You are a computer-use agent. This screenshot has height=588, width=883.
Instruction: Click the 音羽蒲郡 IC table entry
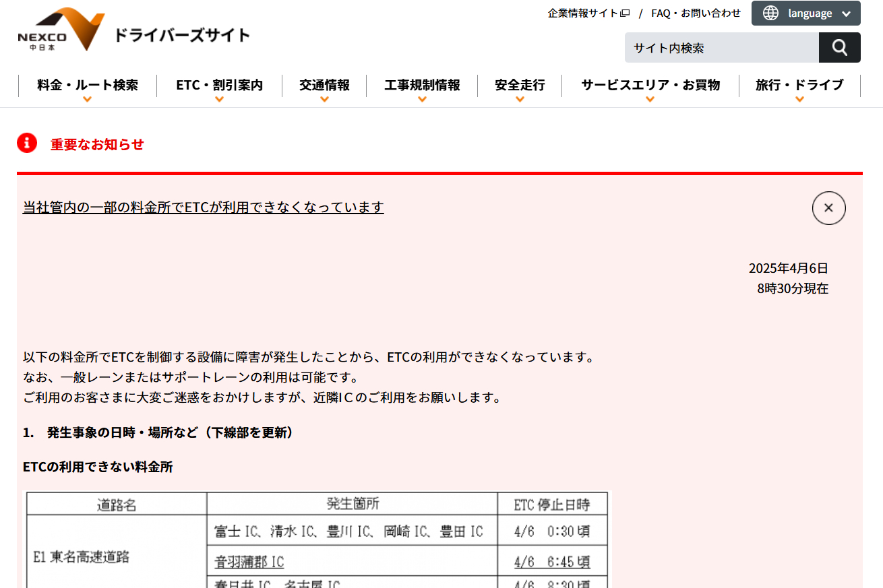(x=249, y=562)
